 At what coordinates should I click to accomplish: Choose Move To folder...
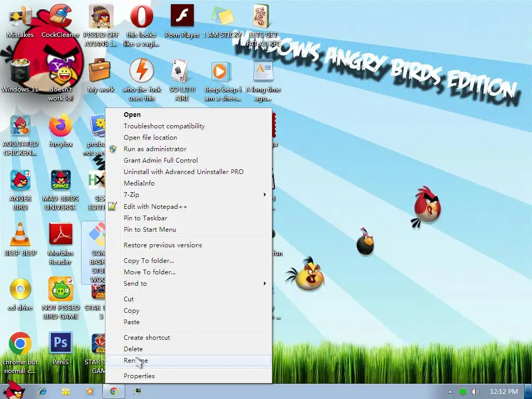click(x=189, y=272)
